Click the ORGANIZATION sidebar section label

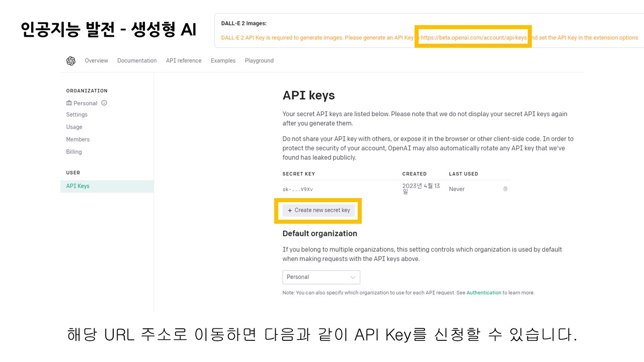(x=87, y=91)
